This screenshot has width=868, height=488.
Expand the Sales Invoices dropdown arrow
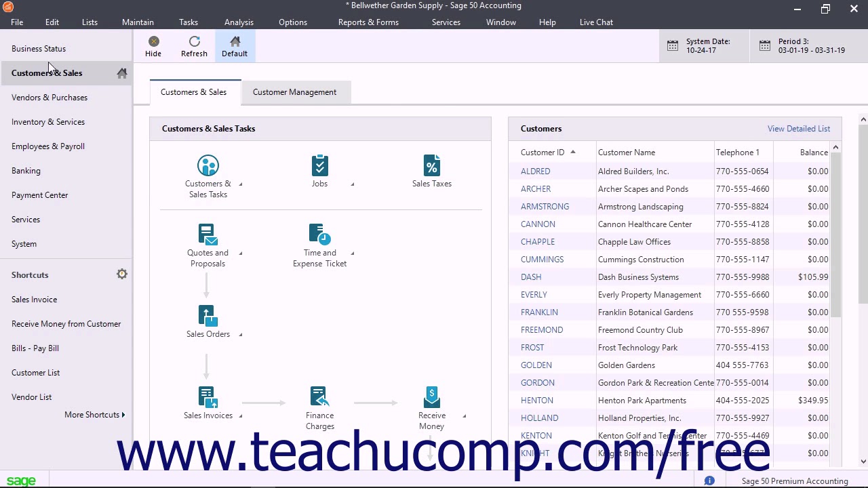click(x=240, y=416)
